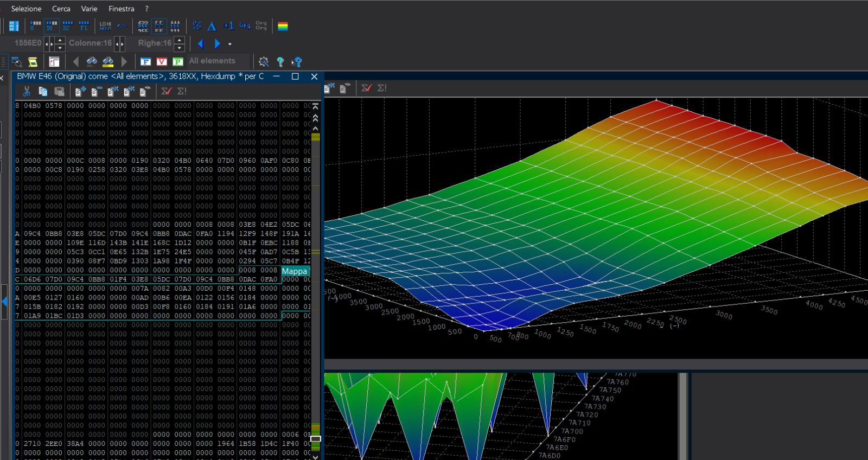Step address 1556E0 right
868x460 pixels.
pyautogui.click(x=52, y=43)
